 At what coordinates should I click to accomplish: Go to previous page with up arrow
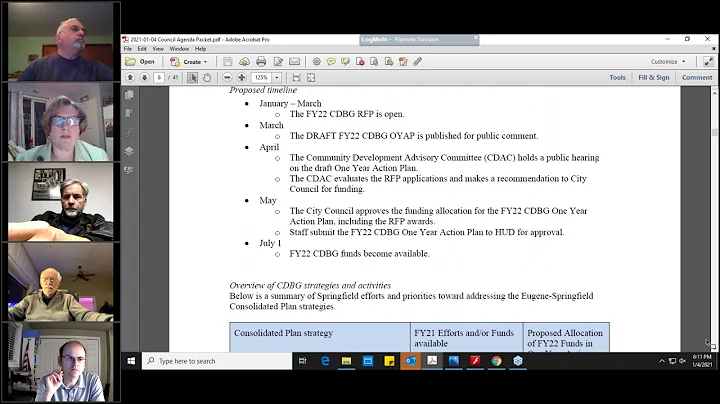click(130, 78)
